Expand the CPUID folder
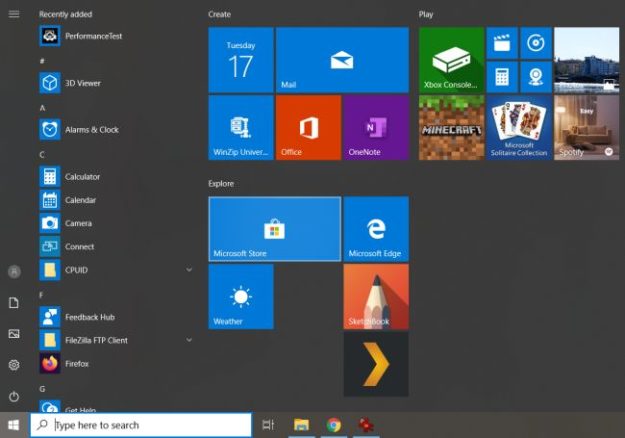The image size is (625, 438). [189, 270]
